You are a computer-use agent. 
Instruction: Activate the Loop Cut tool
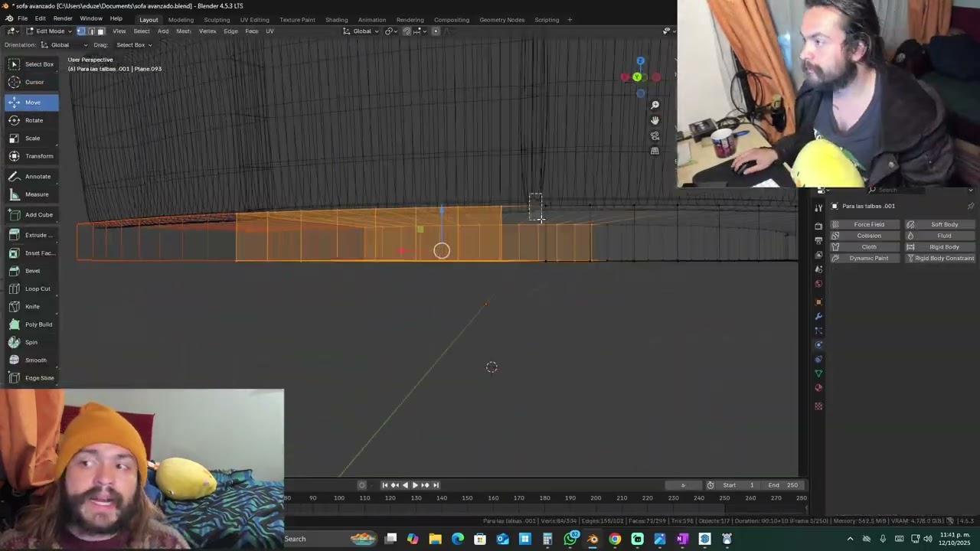(x=32, y=289)
